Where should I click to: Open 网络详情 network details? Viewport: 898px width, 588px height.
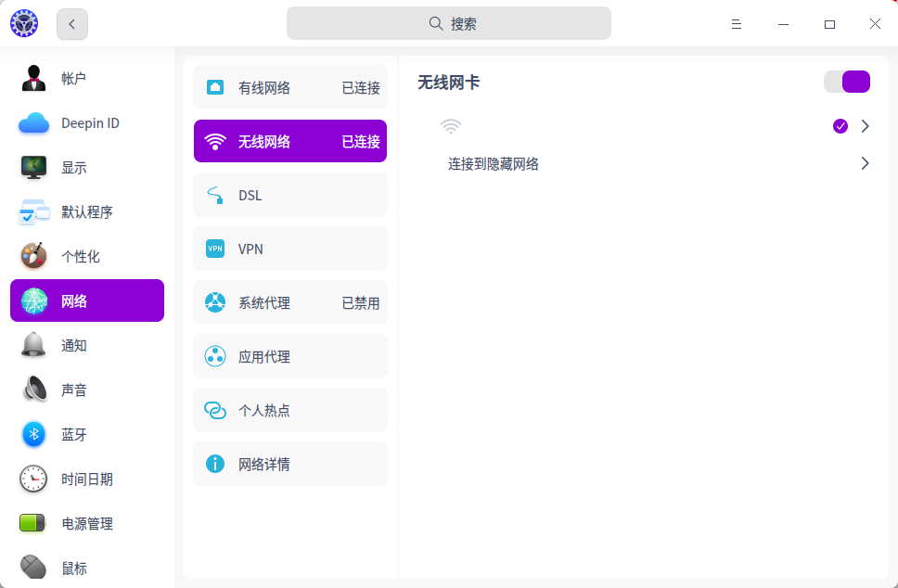click(x=290, y=464)
